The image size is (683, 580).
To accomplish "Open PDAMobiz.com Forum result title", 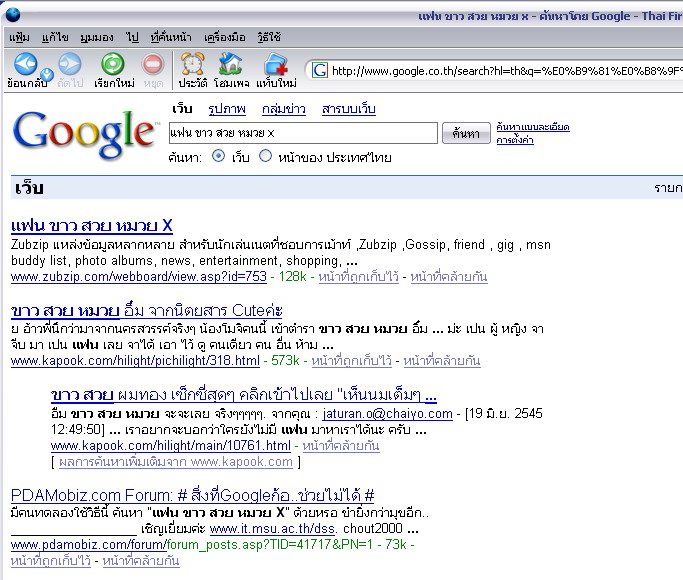I will pyautogui.click(x=192, y=496).
